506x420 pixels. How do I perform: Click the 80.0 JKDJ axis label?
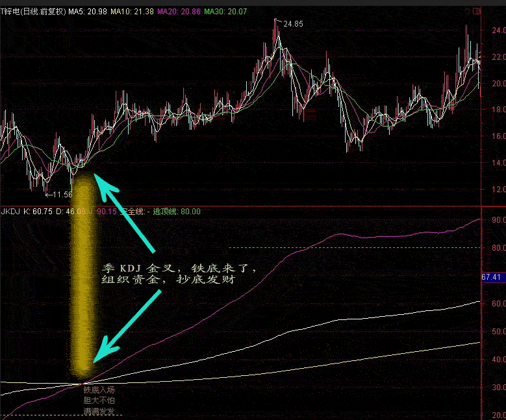499,248
